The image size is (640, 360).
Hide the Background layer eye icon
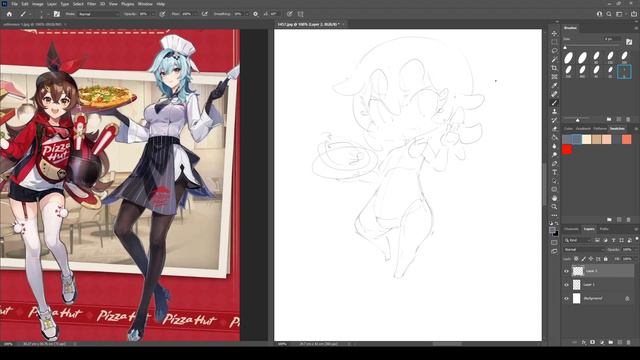(x=567, y=299)
